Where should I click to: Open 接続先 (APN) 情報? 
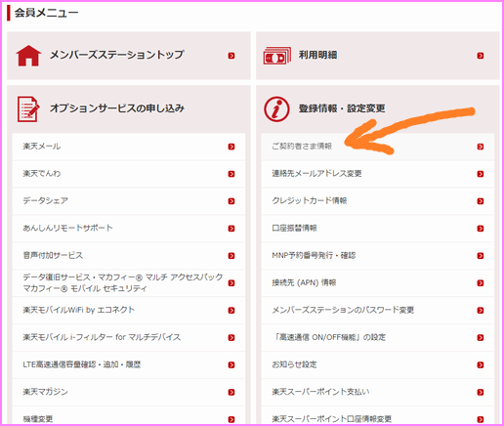(x=378, y=283)
